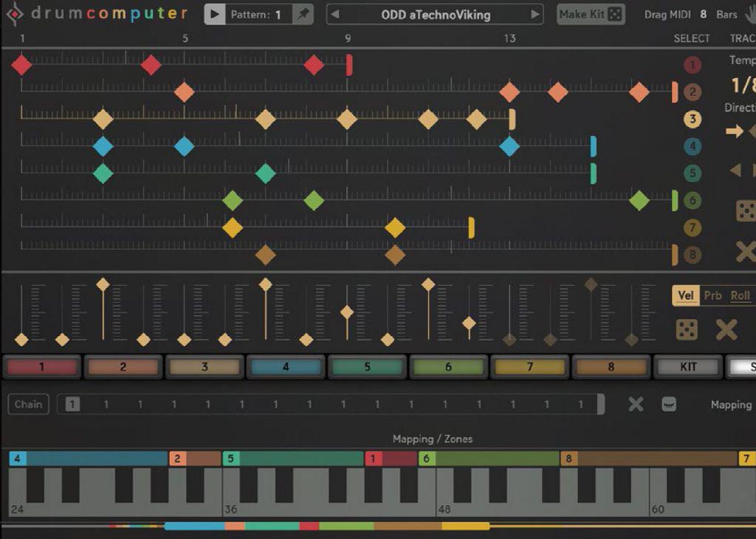Select track 7 yellow circle
Viewport: 756px width, 539px height.
pos(693,227)
